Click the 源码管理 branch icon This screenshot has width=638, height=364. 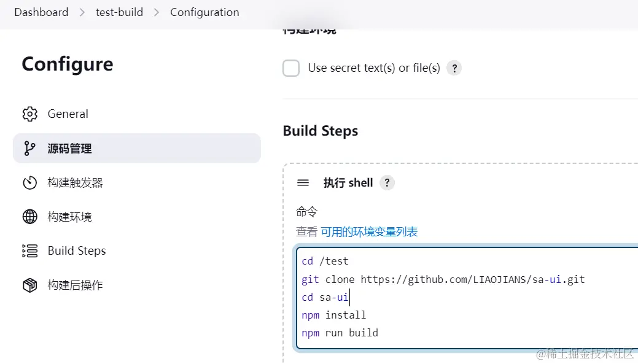click(29, 149)
